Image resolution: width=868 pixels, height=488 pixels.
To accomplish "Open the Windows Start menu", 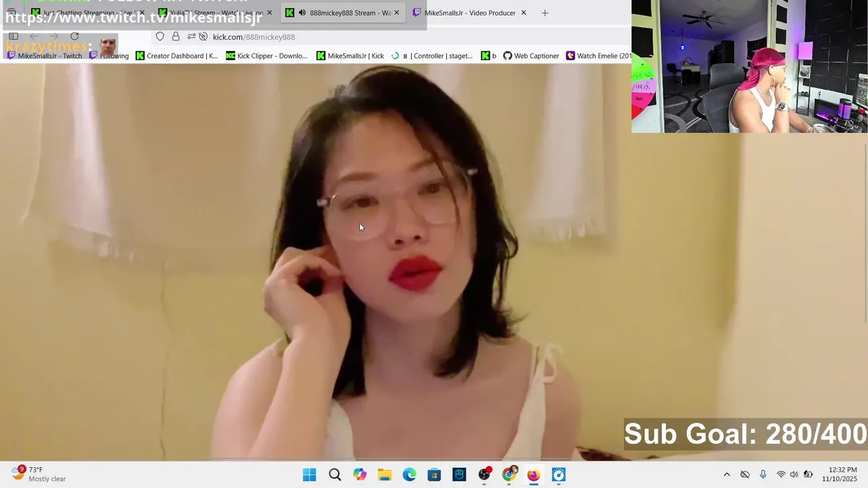I will coord(309,474).
